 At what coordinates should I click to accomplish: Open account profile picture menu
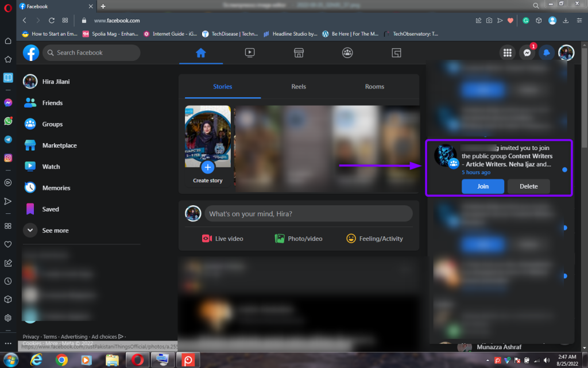coord(566,53)
